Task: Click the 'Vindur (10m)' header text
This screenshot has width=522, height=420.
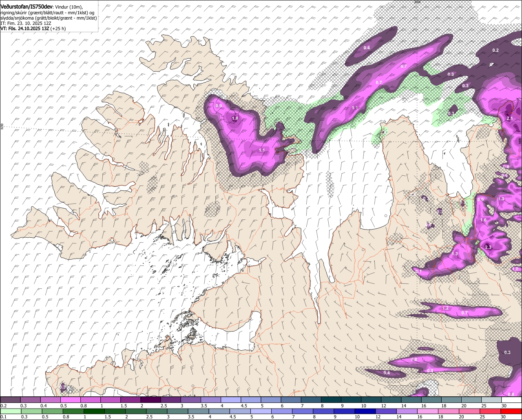Action: coord(69,7)
